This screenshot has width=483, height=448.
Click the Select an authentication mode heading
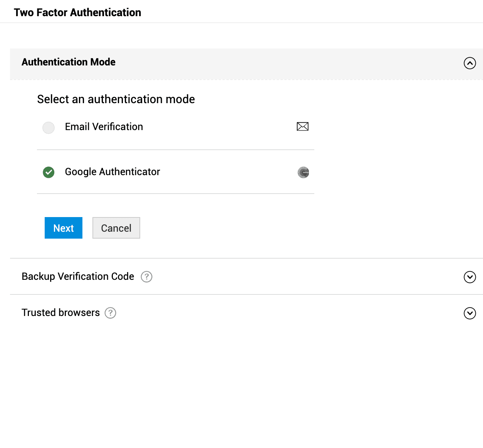point(116,99)
